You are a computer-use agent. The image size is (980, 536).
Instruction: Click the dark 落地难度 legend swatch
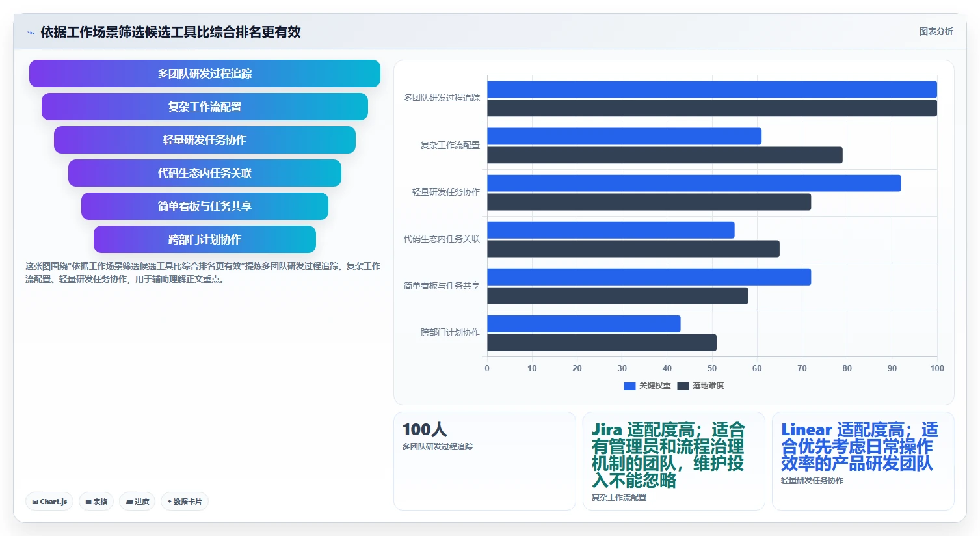click(x=683, y=386)
